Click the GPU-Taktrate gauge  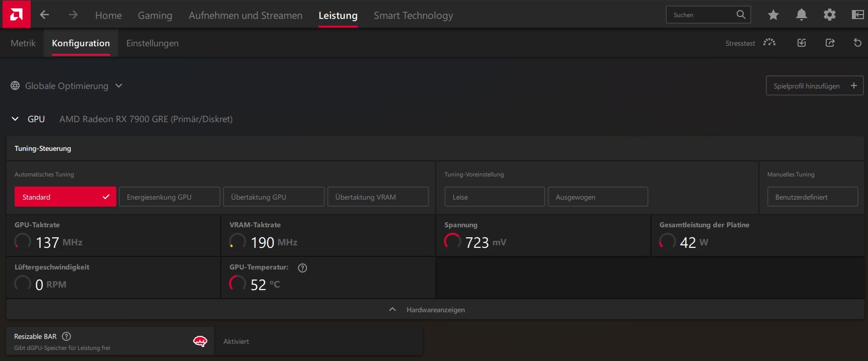click(23, 241)
